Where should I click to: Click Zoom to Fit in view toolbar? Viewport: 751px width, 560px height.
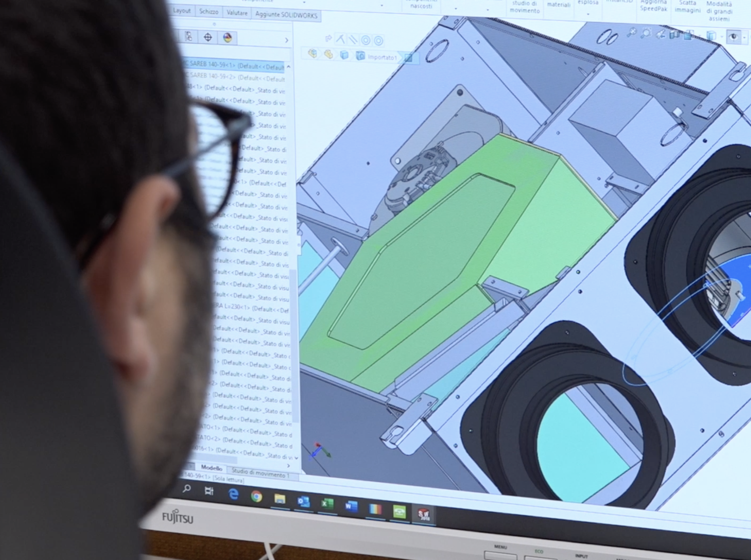click(x=632, y=32)
